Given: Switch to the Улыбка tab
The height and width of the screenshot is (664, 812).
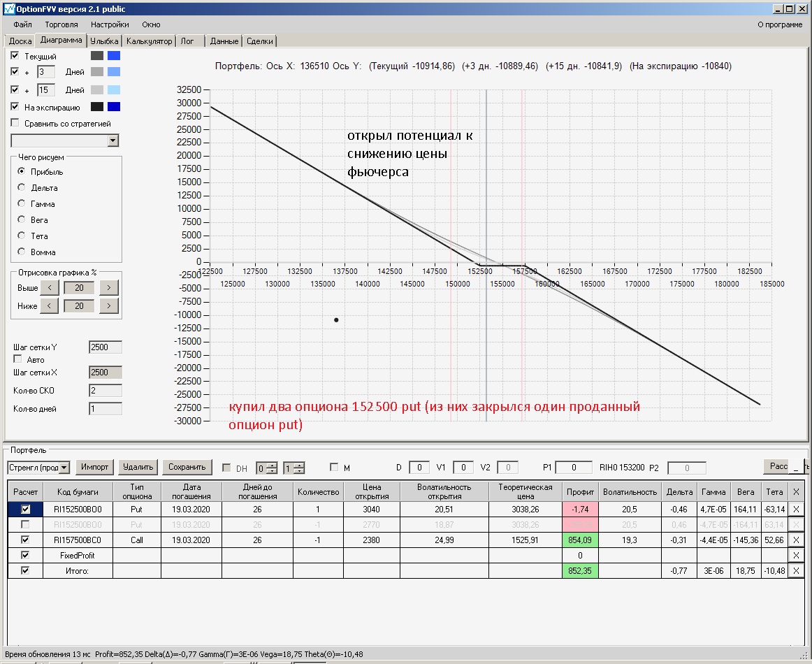Looking at the screenshot, I should (x=104, y=41).
